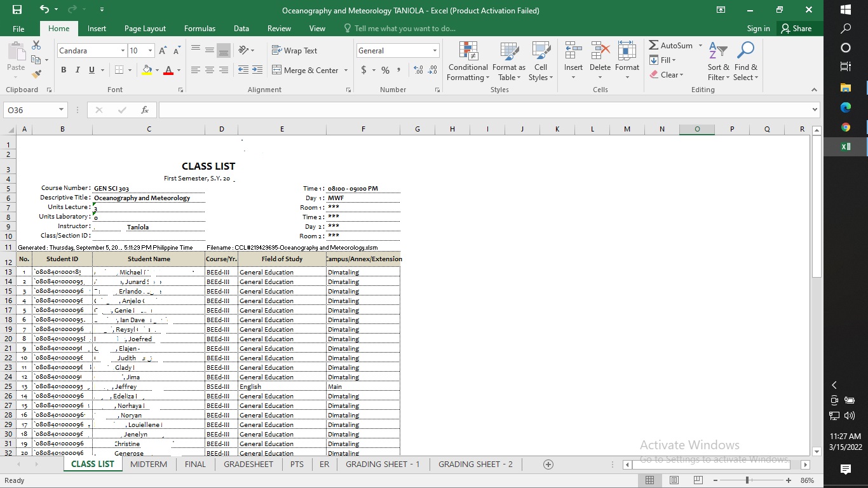Toggle Bold formatting

64,71
